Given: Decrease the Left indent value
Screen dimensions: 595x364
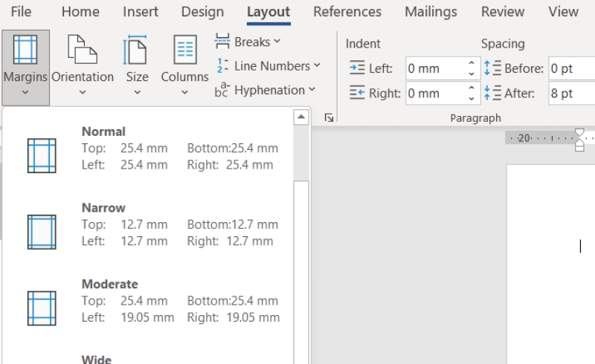Looking at the screenshot, I should (x=472, y=74).
